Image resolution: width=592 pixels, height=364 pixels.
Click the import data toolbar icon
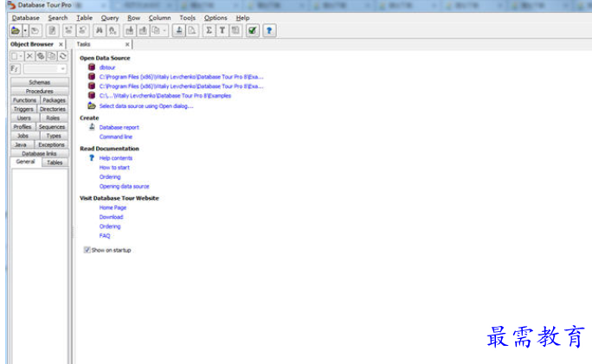tap(130, 30)
